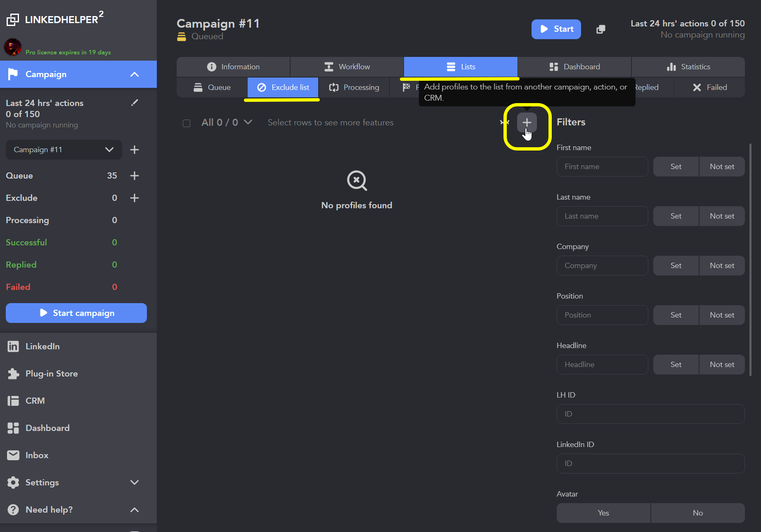Open the Plug-in Store from sidebar
This screenshot has height=532, width=761.
[x=52, y=374]
